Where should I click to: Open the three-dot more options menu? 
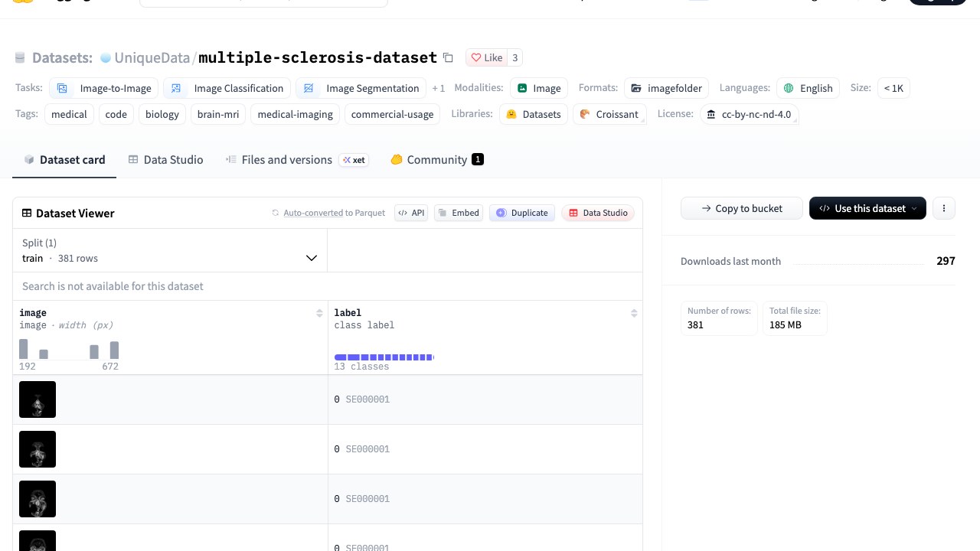944,208
